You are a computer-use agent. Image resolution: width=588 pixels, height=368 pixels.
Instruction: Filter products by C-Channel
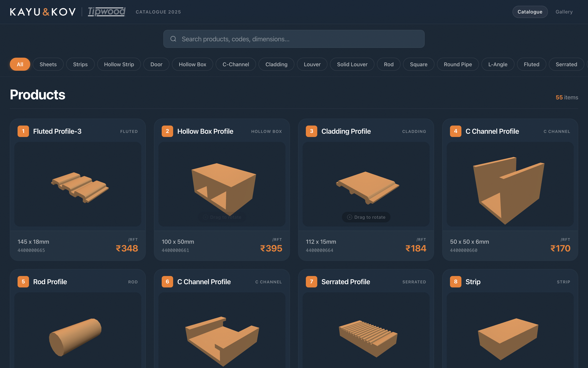click(236, 64)
